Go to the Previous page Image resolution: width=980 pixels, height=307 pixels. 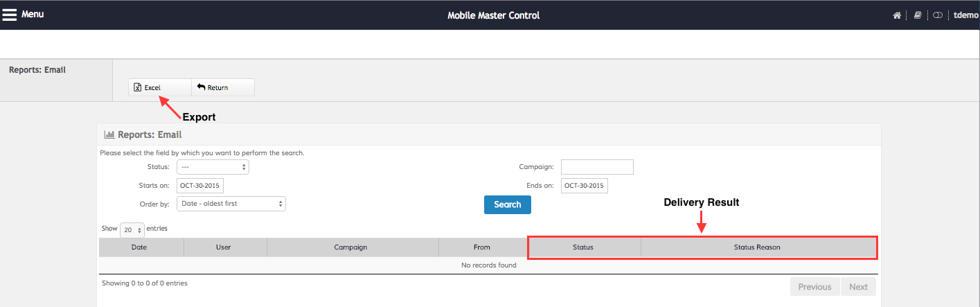coord(814,287)
